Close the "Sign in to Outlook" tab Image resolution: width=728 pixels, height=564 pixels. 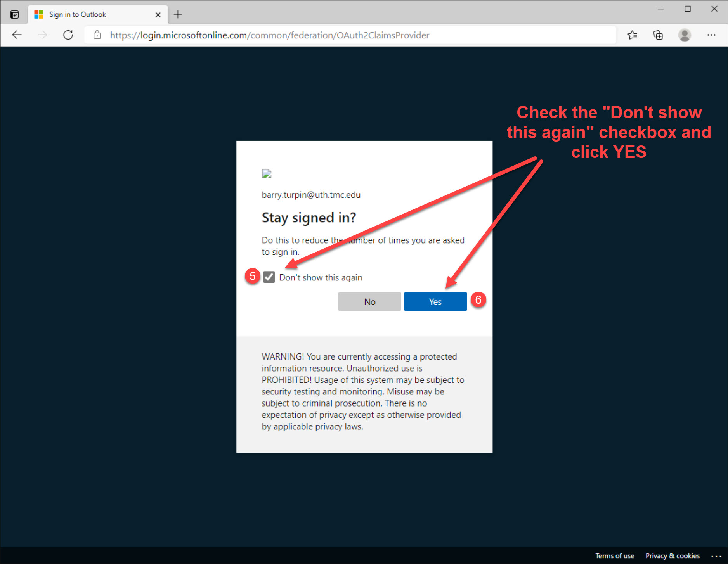[158, 15]
